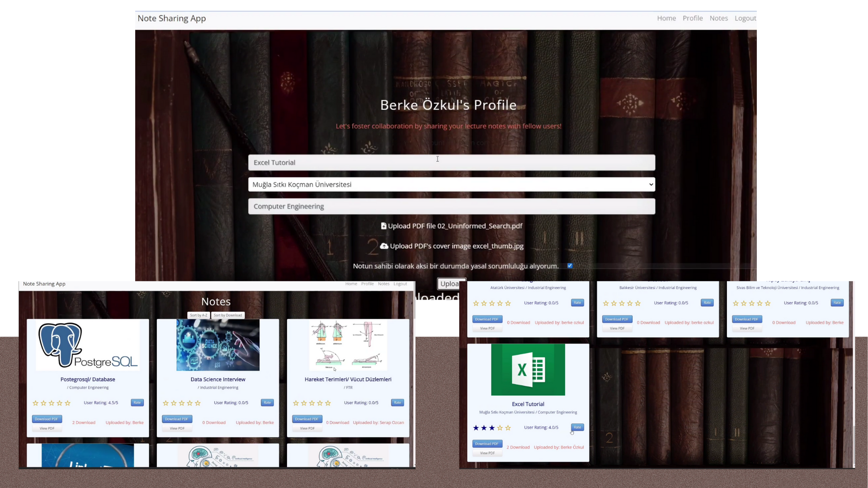Click the fifth star on Postegrosql/ Database card
Image resolution: width=868 pixels, height=488 pixels.
68,403
